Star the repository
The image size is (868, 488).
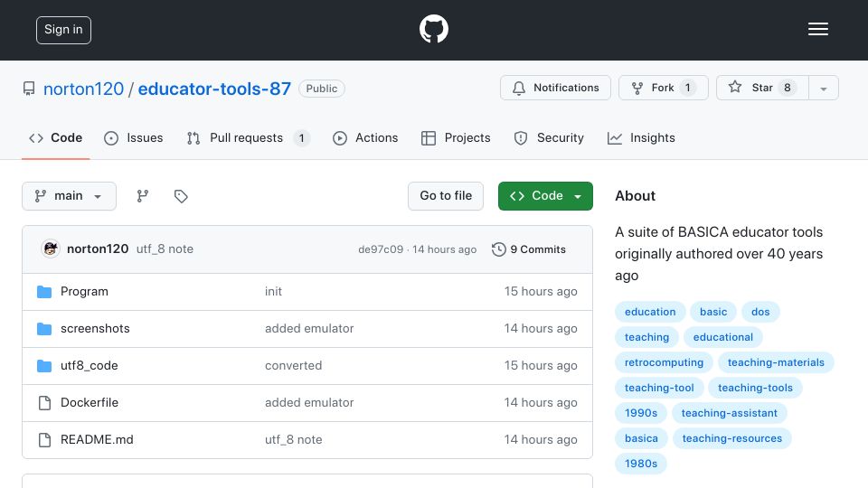click(x=762, y=88)
